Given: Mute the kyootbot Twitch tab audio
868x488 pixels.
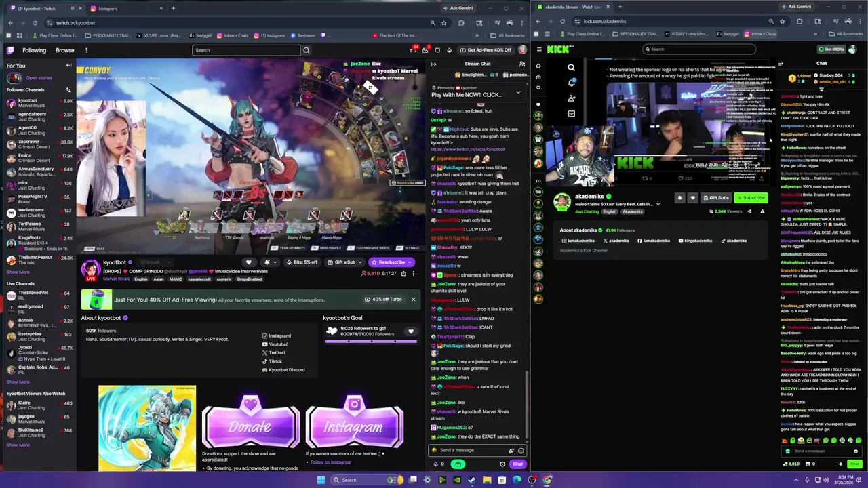Looking at the screenshot, I should pos(73,9).
